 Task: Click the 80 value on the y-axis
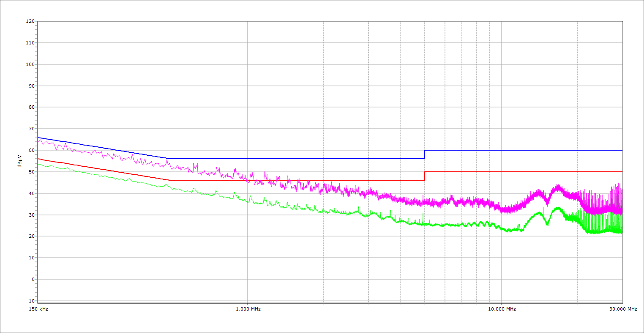pyautogui.click(x=31, y=107)
